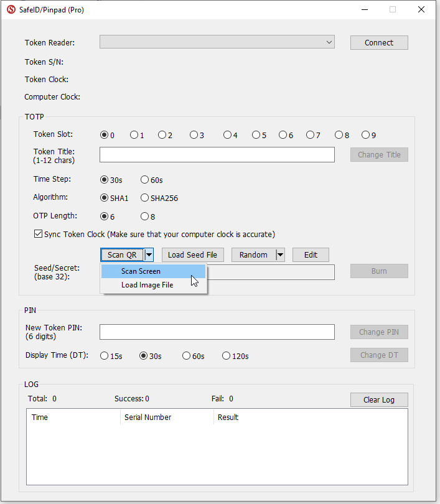Click the Load Seed File button
This screenshot has height=504, width=440.
[x=192, y=254]
